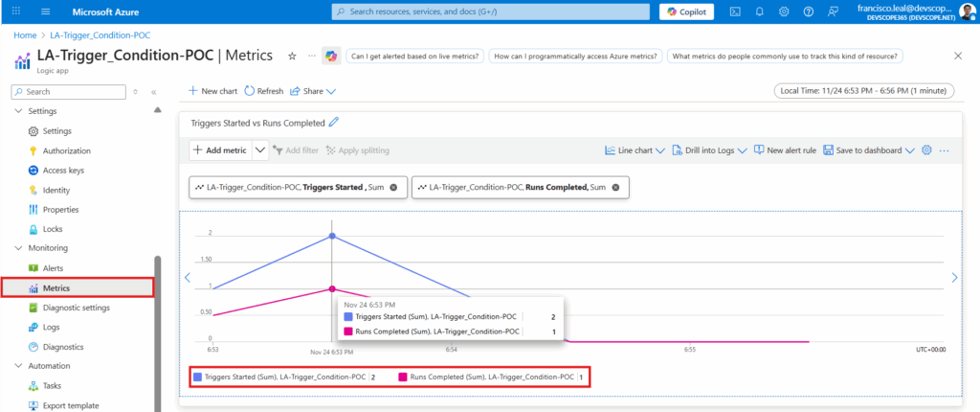Remove the Triggers Started metric pill
This screenshot has height=412, width=980.
(x=393, y=187)
